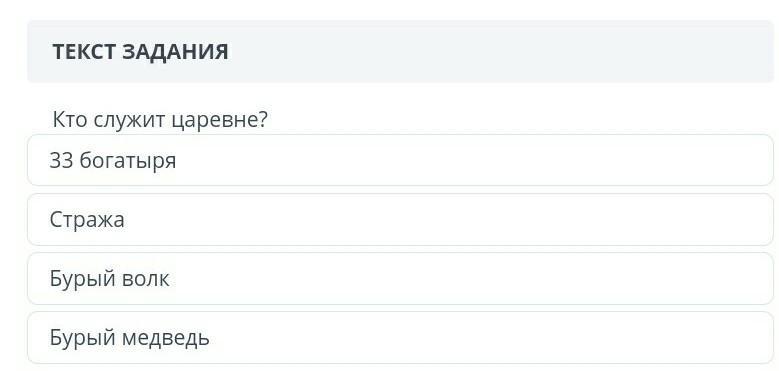Click the word "богатыря" in the first option

pyautogui.click(x=128, y=161)
